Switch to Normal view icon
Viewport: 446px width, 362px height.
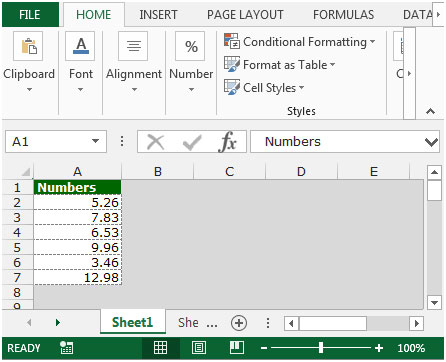coord(160,348)
